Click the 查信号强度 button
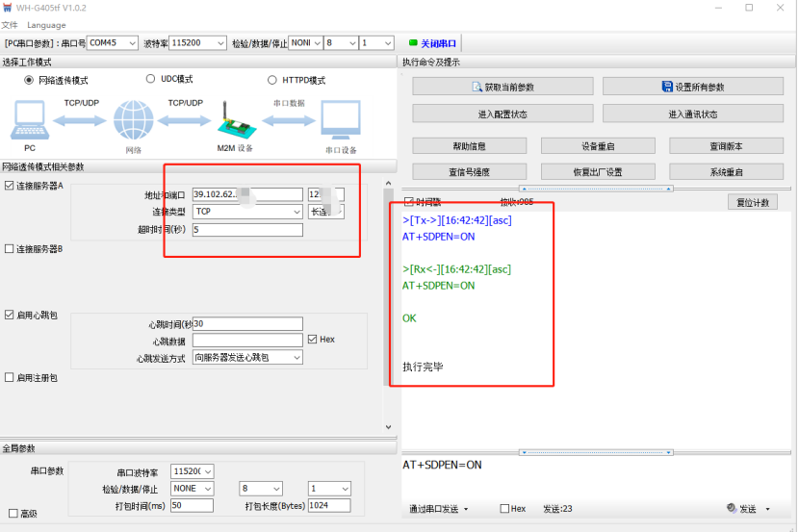This screenshot has height=532, width=799. (x=469, y=172)
